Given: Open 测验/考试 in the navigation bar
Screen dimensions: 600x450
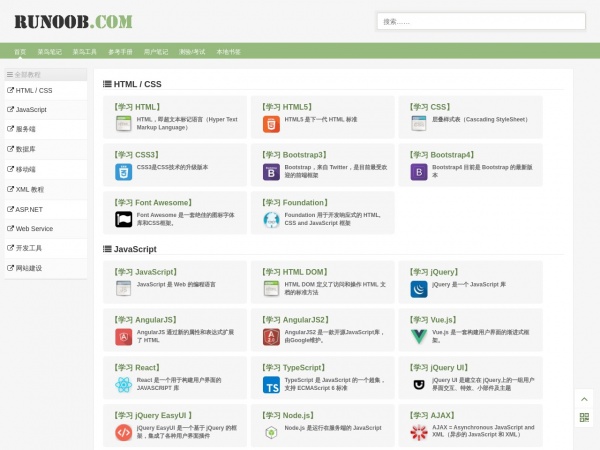Looking at the screenshot, I should [192, 52].
